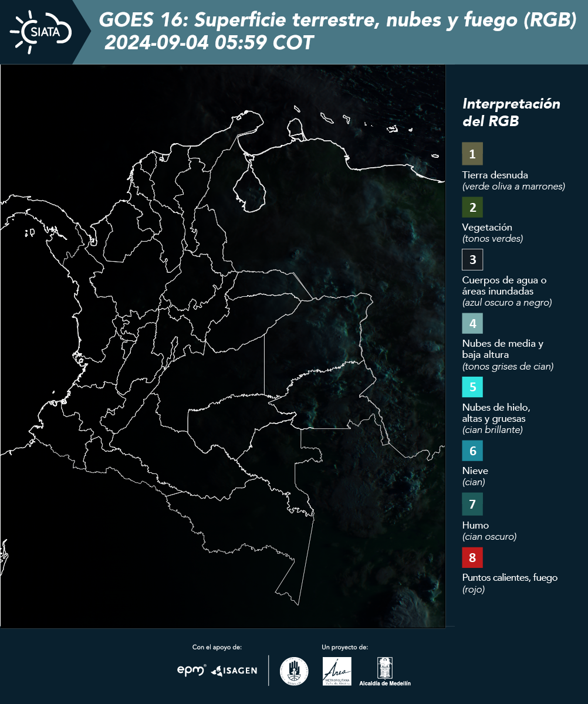Click the Área Metropolitana logo
Screen dimensions: 588x704
[337, 671]
